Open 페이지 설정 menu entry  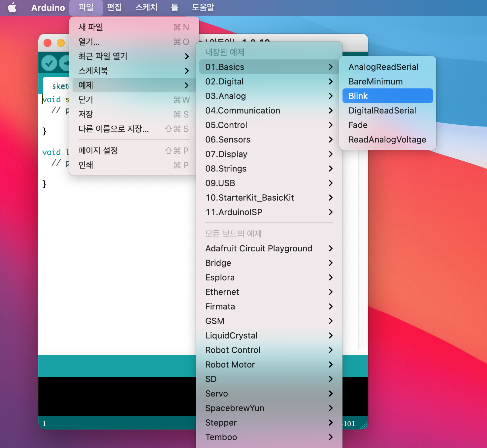pos(134,150)
